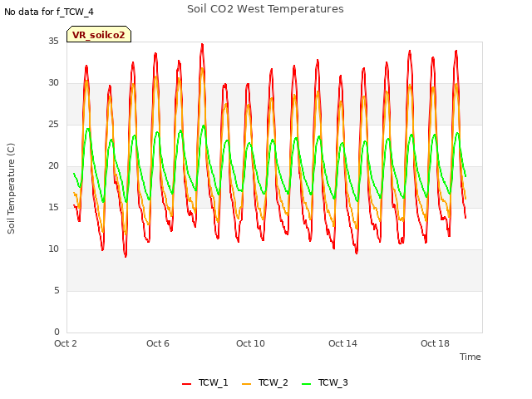Click the y-axis value 25
532x399 pixels.
(x=53, y=125)
